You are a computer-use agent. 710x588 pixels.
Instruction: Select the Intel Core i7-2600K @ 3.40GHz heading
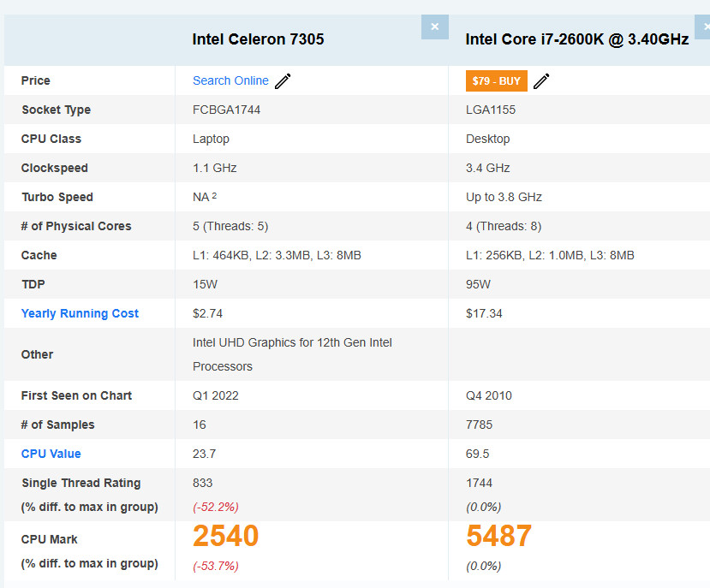pyautogui.click(x=576, y=39)
